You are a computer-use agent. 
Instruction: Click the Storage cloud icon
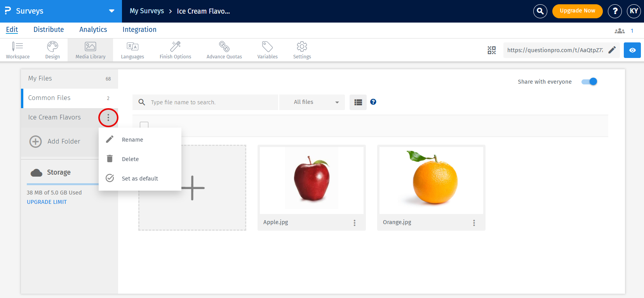pyautogui.click(x=37, y=173)
